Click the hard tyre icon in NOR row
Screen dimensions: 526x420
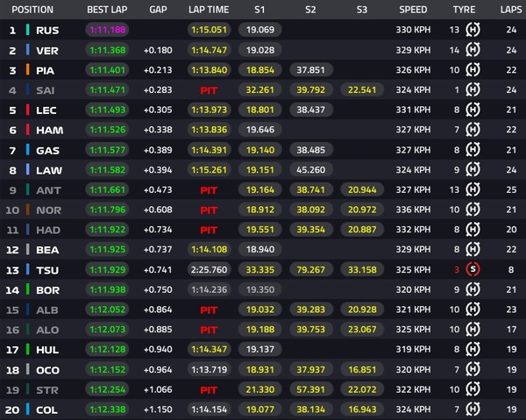473,210
